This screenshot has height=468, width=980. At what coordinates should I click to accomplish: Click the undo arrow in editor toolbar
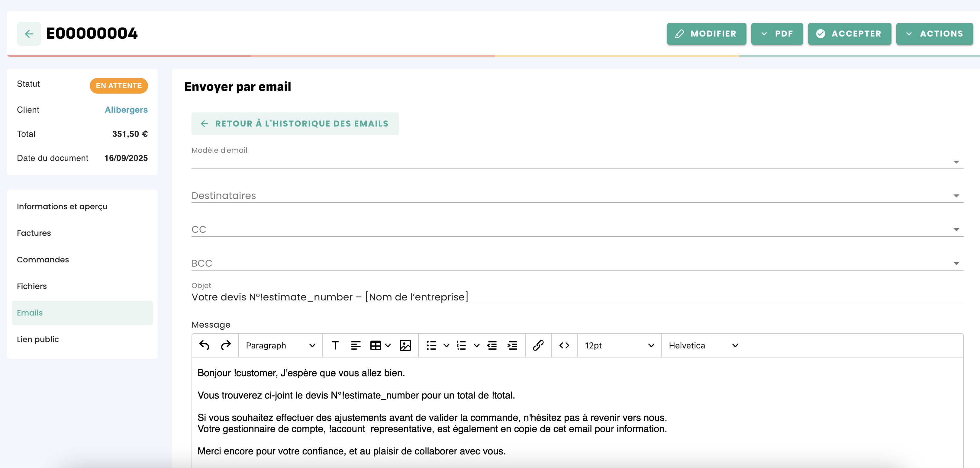click(204, 345)
